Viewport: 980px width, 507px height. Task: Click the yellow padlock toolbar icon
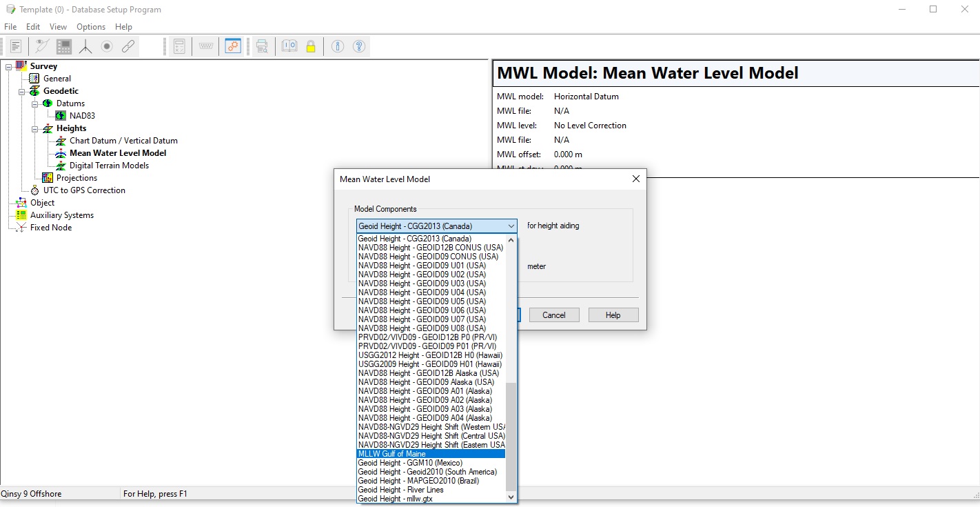click(311, 46)
